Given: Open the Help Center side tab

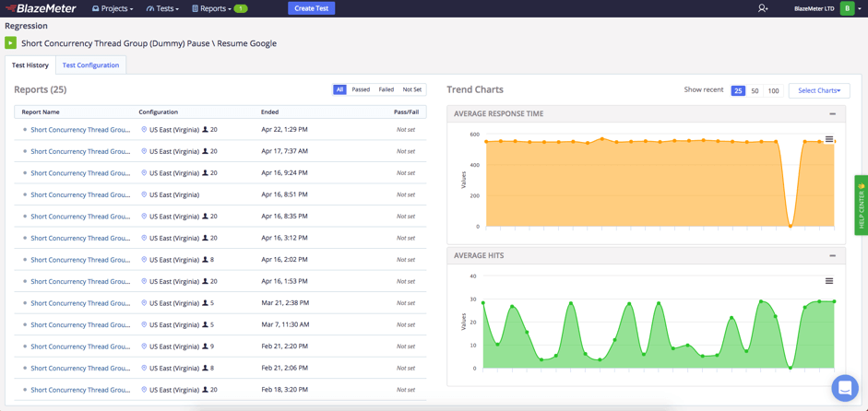Looking at the screenshot, I should coord(862,205).
